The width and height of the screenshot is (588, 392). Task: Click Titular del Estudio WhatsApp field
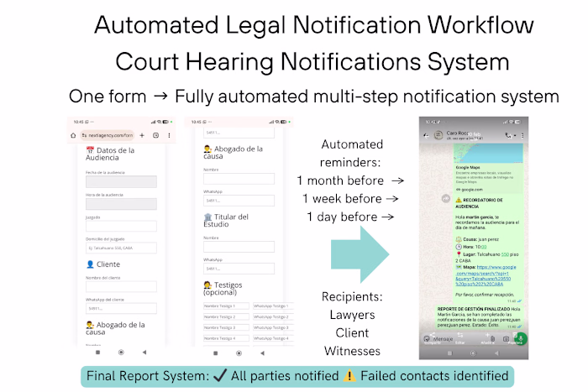coord(239,269)
